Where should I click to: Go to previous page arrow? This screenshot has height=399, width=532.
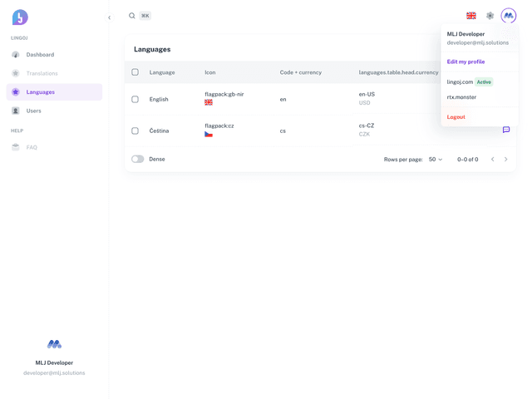coord(492,160)
